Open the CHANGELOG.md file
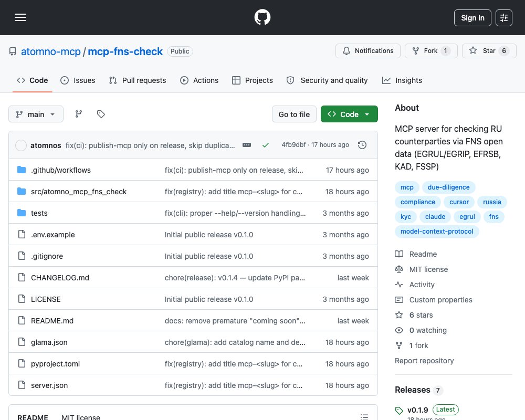This screenshot has height=420, width=525. pos(60,278)
